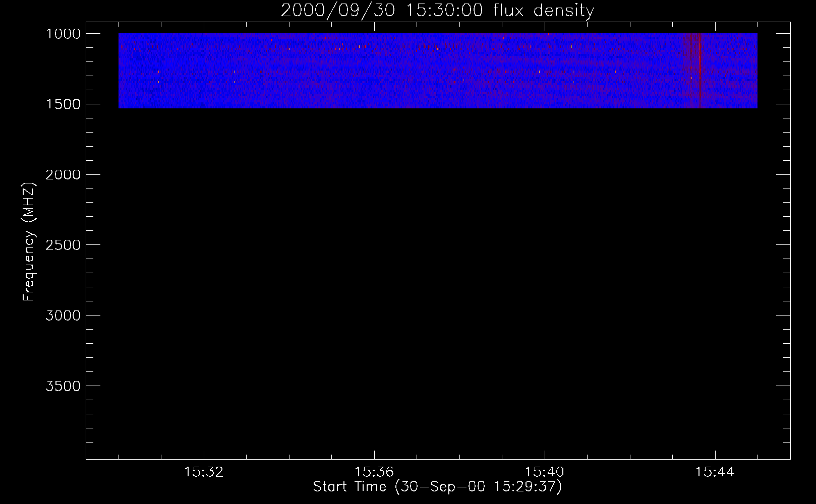The image size is (816, 504).
Task: Select the 3500 frequency tick label
Action: tap(63, 386)
